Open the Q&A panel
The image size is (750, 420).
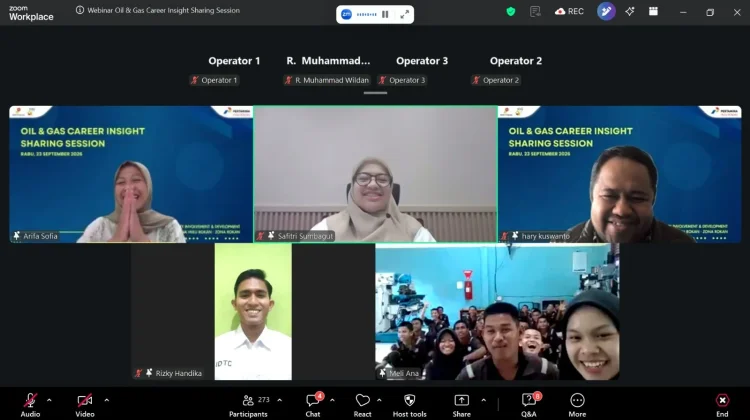coord(529,405)
